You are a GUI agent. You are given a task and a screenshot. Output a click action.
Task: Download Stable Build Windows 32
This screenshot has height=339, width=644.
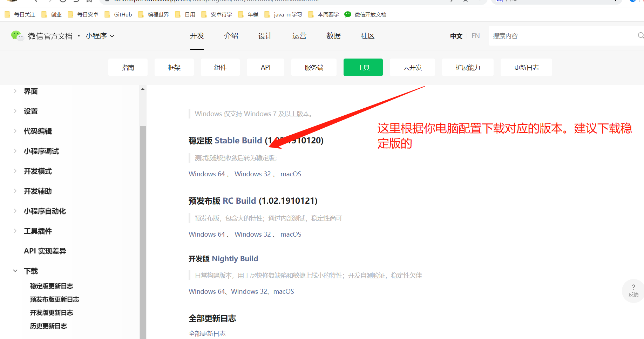pyautogui.click(x=253, y=174)
